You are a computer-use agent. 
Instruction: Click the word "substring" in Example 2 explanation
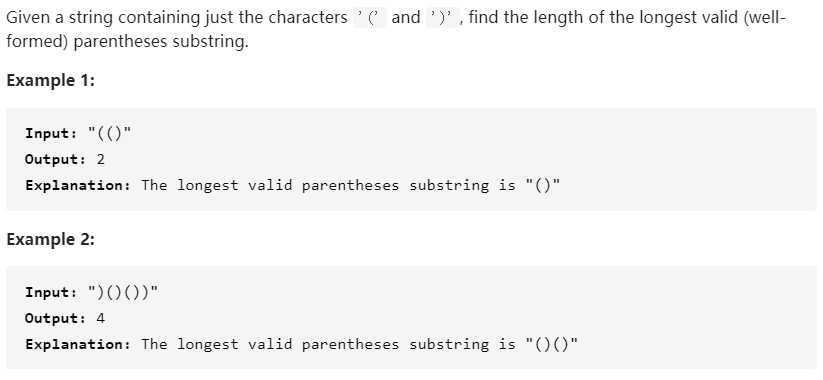coord(449,344)
